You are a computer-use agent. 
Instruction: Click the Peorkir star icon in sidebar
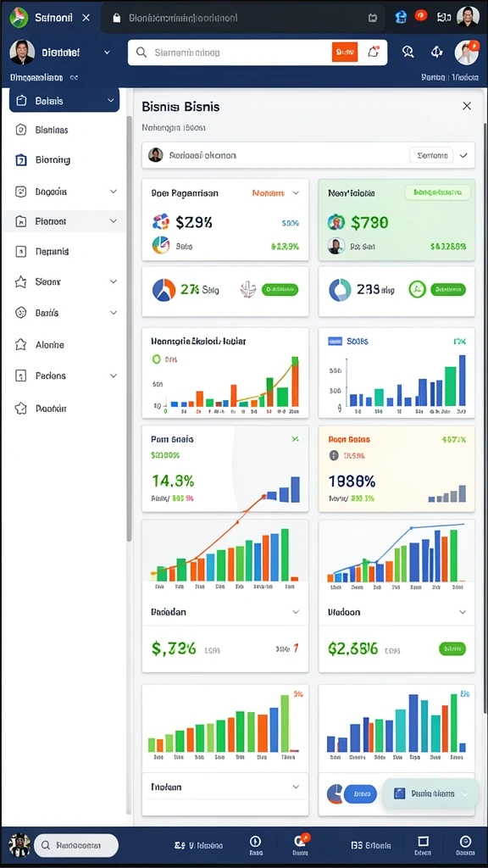[x=20, y=409]
